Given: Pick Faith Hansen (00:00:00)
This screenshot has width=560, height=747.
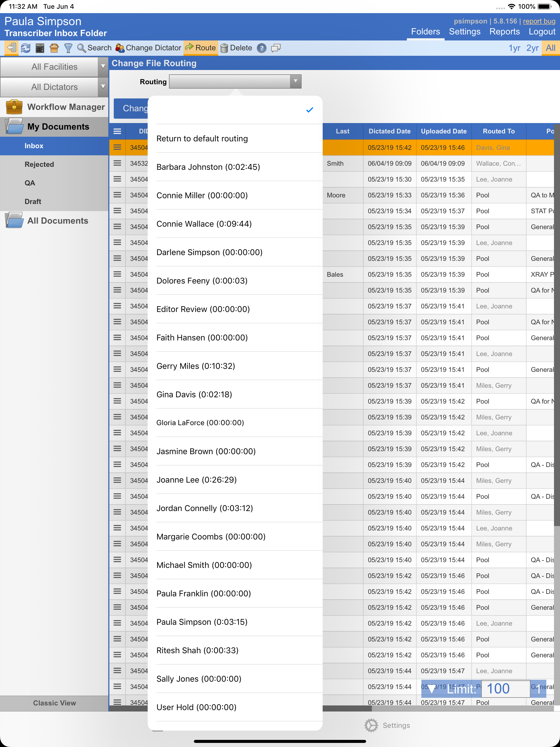Looking at the screenshot, I should pos(235,337).
